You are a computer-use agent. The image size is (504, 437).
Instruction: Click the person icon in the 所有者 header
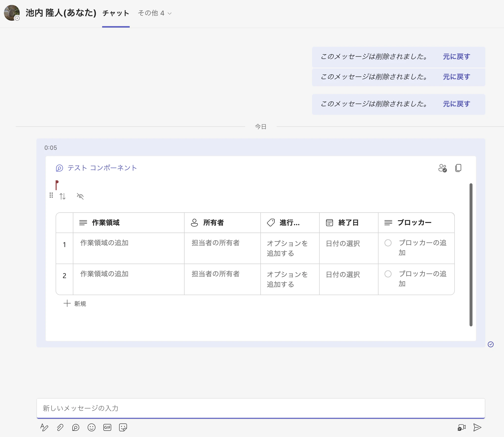194,223
